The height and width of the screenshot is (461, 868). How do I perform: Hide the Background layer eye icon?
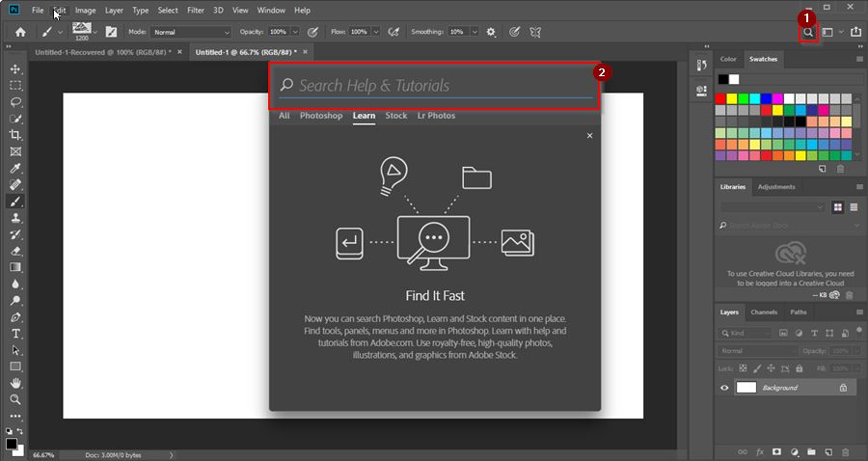[x=724, y=388]
